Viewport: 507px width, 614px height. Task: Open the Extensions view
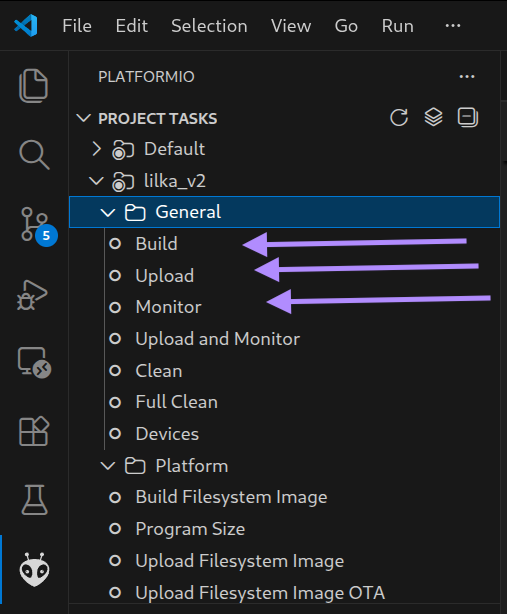(x=34, y=431)
